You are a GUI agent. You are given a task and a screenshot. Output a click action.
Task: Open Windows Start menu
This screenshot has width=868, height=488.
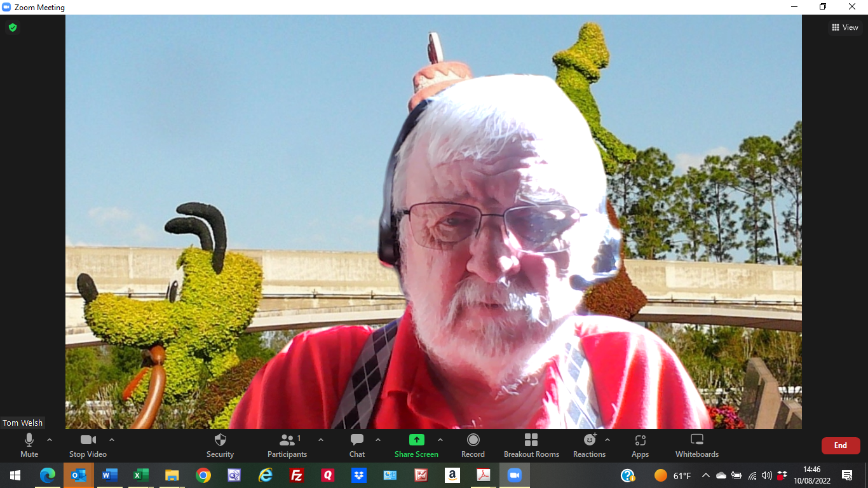pyautogui.click(x=15, y=475)
